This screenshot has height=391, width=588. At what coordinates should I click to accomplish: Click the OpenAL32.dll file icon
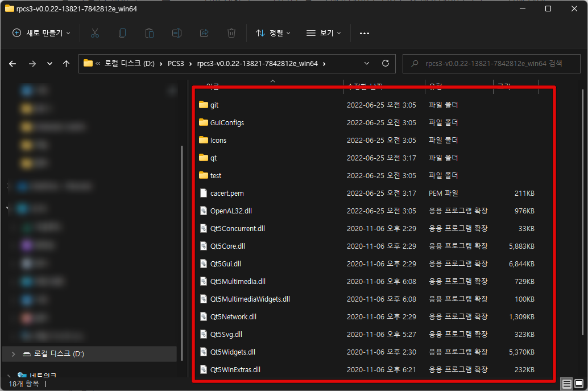(x=203, y=211)
